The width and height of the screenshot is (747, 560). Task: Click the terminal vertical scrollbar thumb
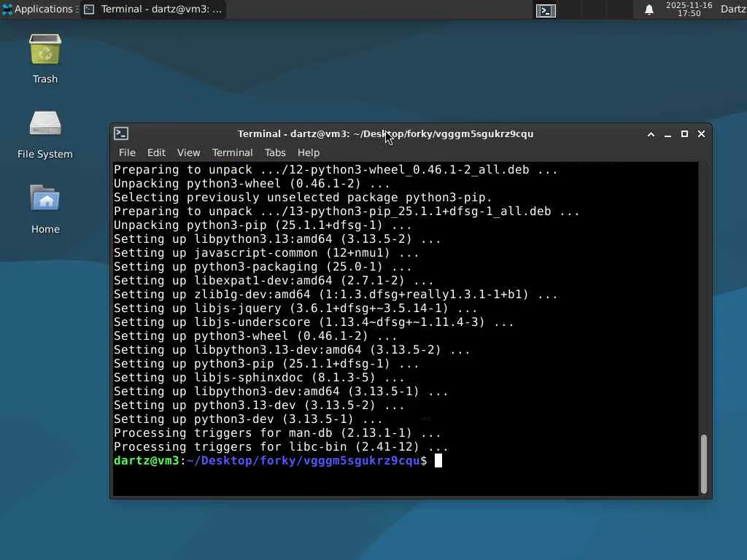(x=704, y=464)
